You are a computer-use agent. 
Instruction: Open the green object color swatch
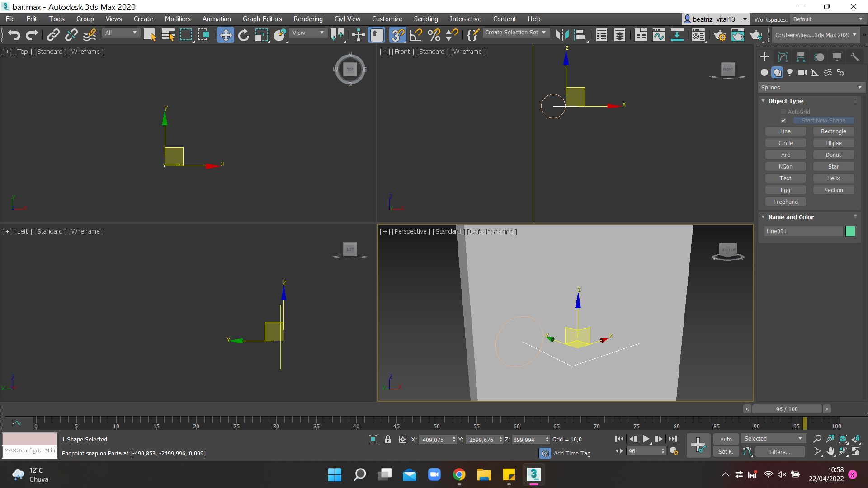(850, 231)
